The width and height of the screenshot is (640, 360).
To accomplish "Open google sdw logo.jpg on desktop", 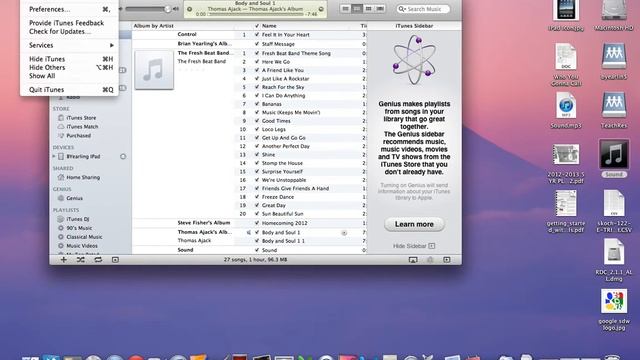I will (x=614, y=301).
